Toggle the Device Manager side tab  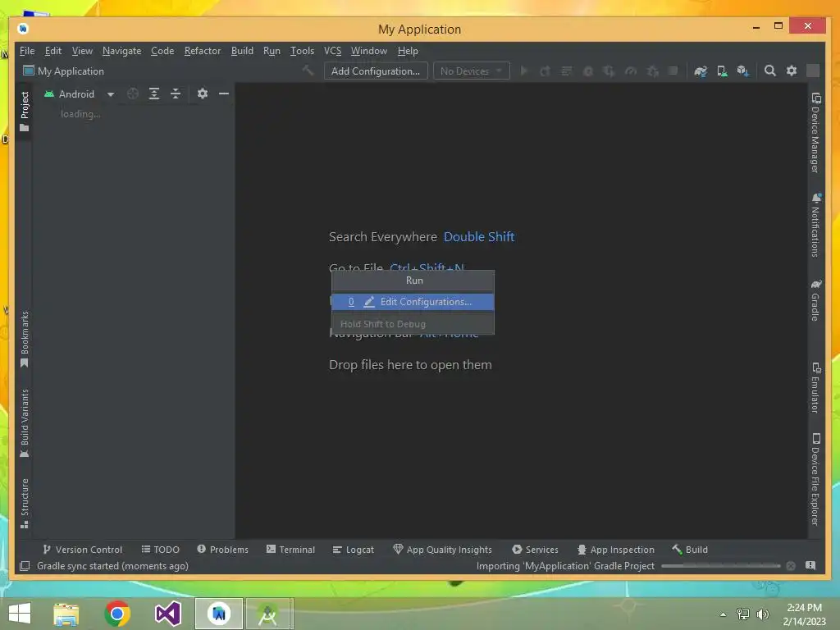pyautogui.click(x=815, y=133)
